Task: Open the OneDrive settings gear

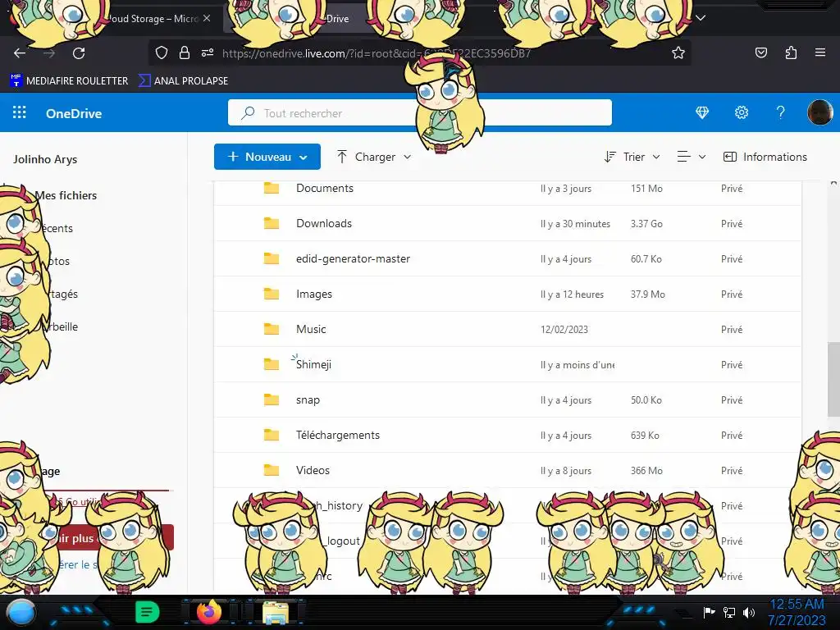Action: pyautogui.click(x=742, y=112)
